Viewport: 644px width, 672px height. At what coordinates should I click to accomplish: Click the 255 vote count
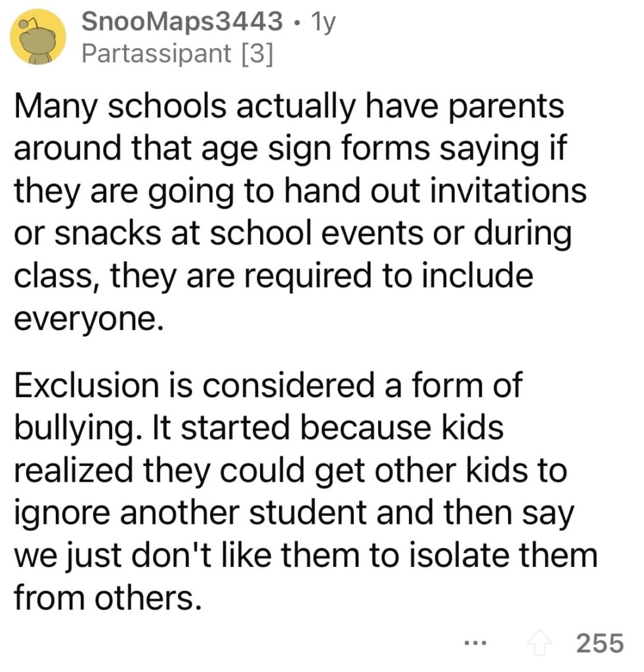coord(599,643)
